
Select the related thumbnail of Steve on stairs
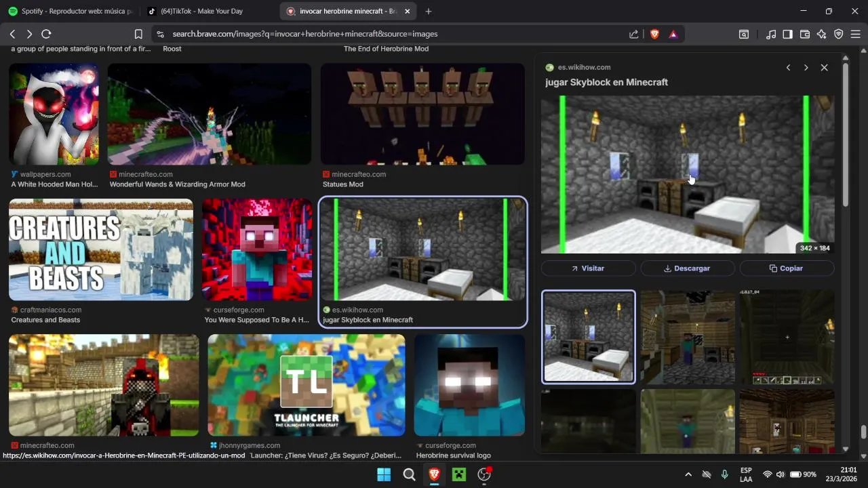tap(688, 421)
